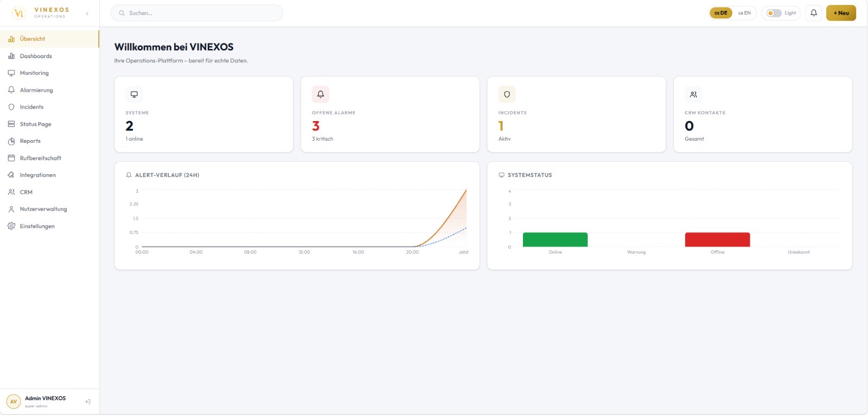The width and height of the screenshot is (868, 416).
Task: Click the shield icon on Incidents card
Action: 507,94
